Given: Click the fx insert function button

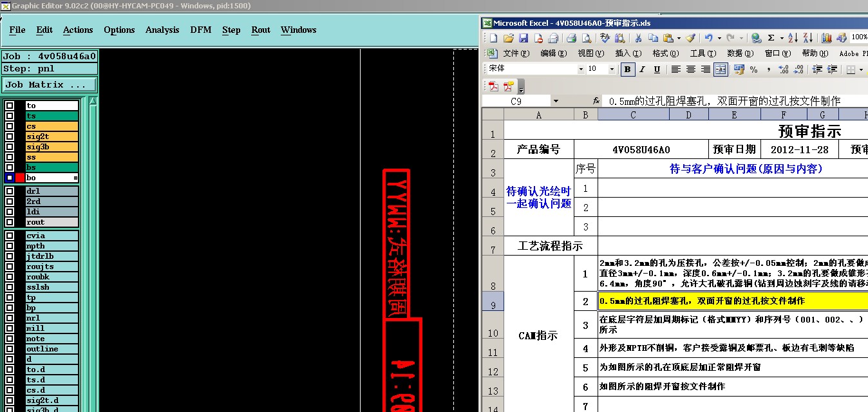Looking at the screenshot, I should 596,101.
